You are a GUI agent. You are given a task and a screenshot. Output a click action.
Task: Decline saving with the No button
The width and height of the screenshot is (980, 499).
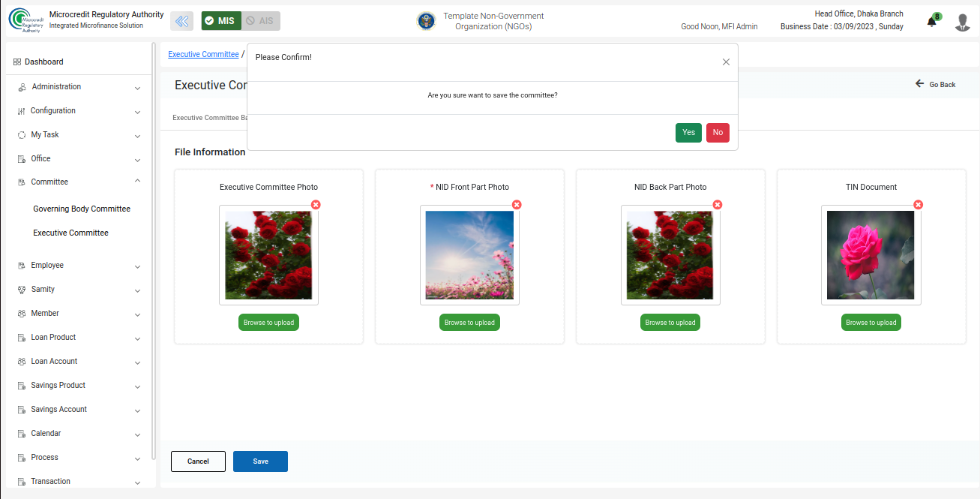(718, 133)
